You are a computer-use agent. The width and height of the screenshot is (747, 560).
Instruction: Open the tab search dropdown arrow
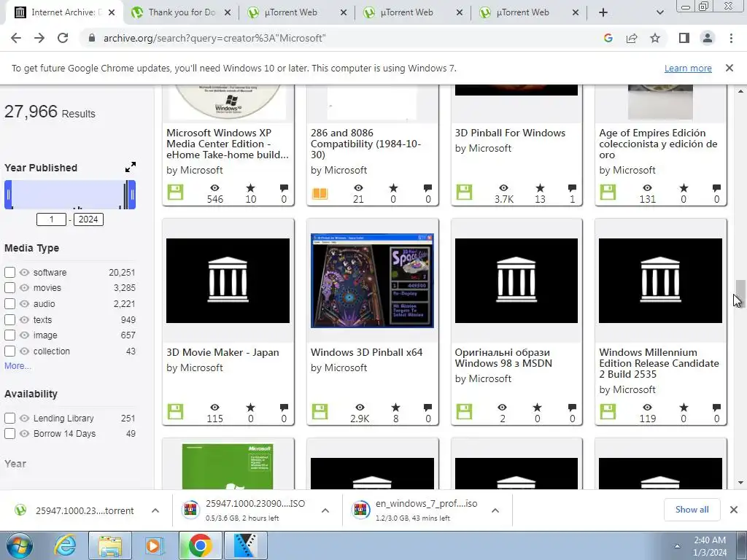tap(659, 12)
